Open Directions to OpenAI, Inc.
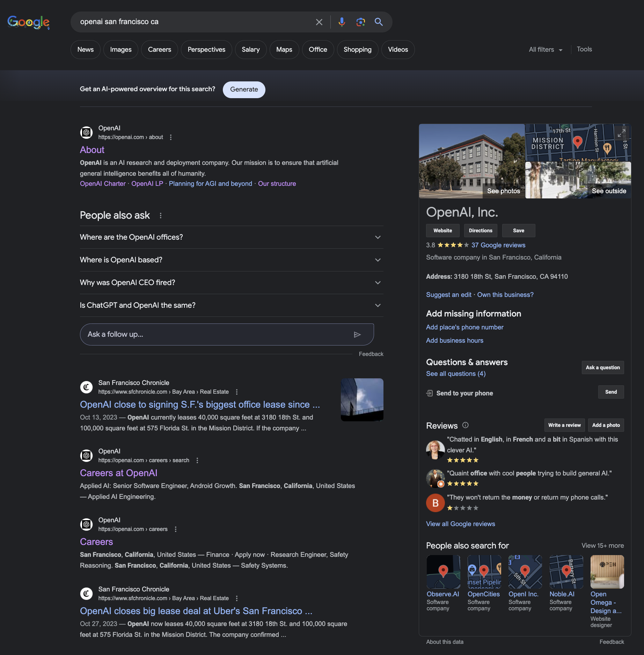The width and height of the screenshot is (644, 655). 481,230
